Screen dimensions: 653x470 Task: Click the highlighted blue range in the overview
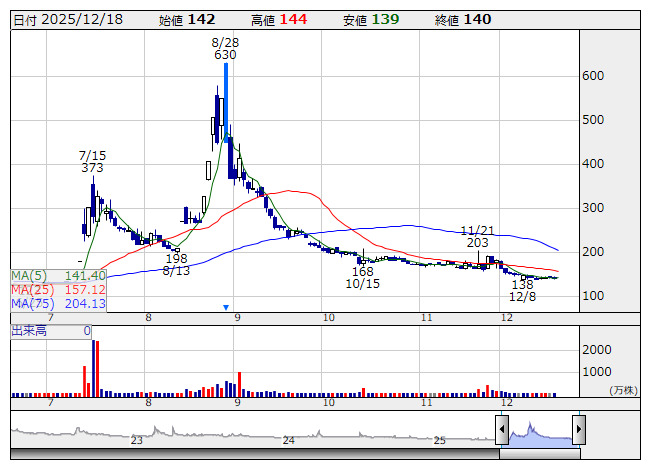point(540,435)
